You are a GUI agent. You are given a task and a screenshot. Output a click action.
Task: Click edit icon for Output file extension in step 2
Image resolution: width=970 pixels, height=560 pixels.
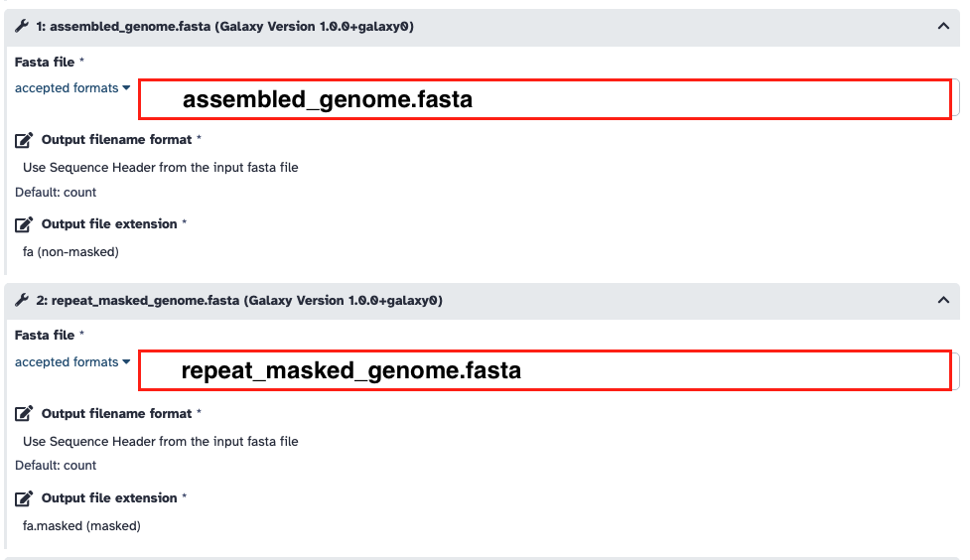25,498
